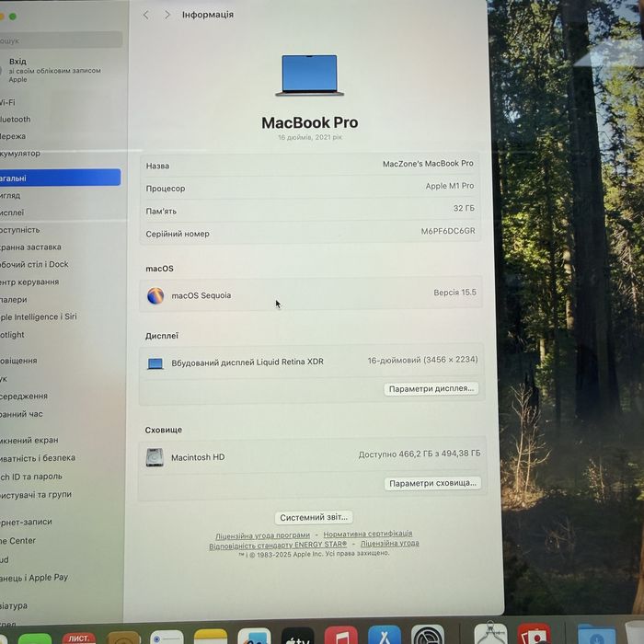Click the Версія 15.5 text
Image resolution: width=644 pixels, height=644 pixels.
[455, 293]
